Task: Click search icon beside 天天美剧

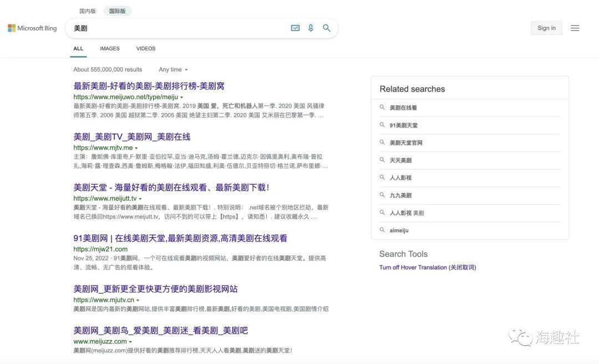Action: (382, 160)
